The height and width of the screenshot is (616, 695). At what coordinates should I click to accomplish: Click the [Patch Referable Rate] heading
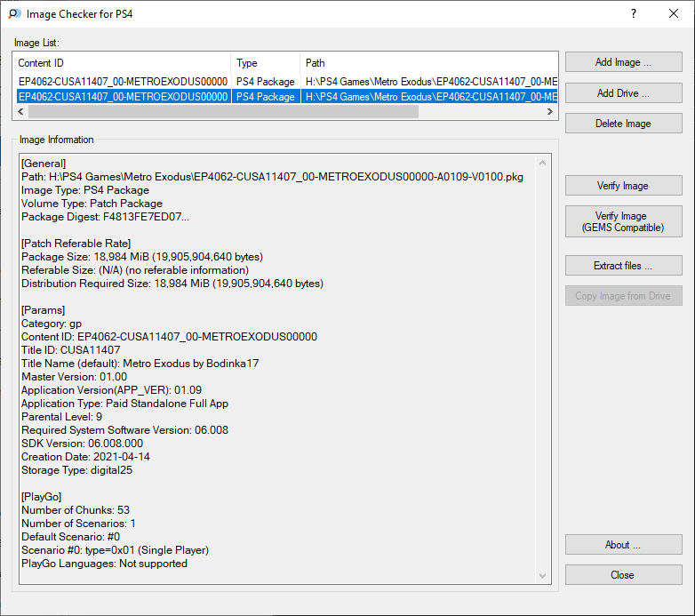click(76, 244)
